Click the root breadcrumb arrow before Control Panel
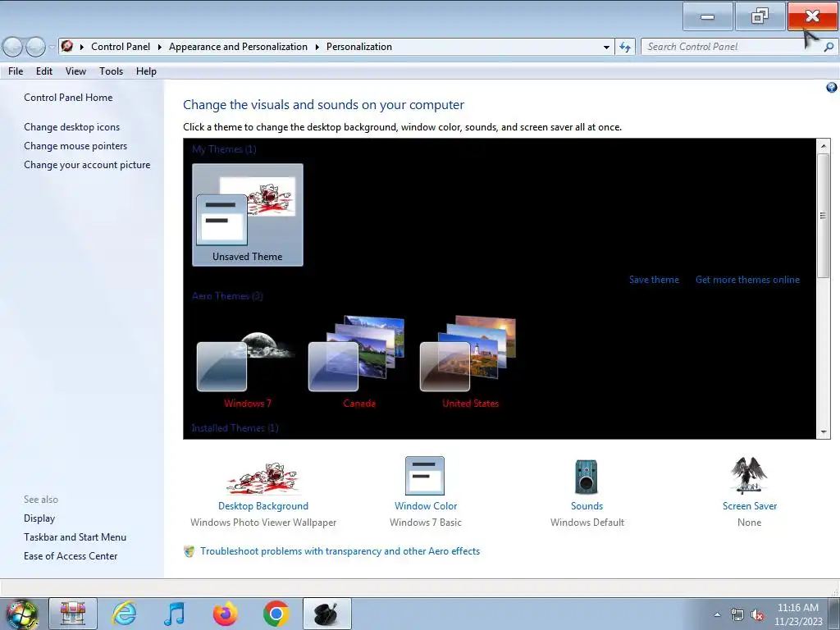 click(x=81, y=47)
